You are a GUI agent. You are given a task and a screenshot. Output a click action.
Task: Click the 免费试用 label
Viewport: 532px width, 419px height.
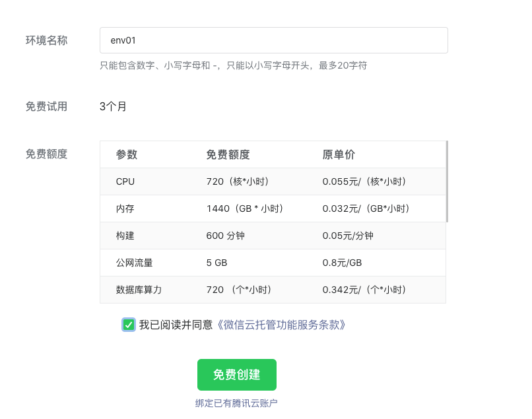[46, 106]
